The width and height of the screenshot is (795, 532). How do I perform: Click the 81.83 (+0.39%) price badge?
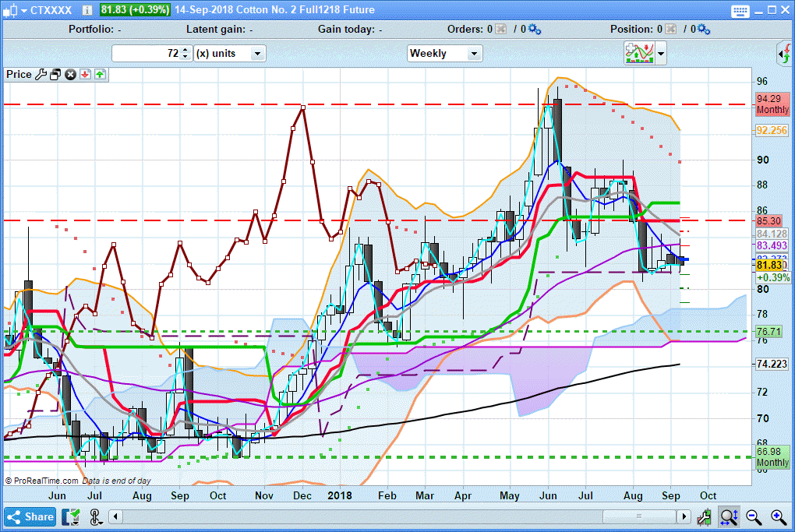click(134, 9)
